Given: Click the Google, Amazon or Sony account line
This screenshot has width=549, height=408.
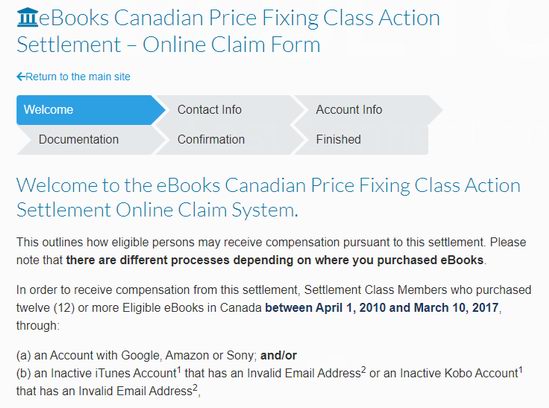Looking at the screenshot, I should point(157,355).
